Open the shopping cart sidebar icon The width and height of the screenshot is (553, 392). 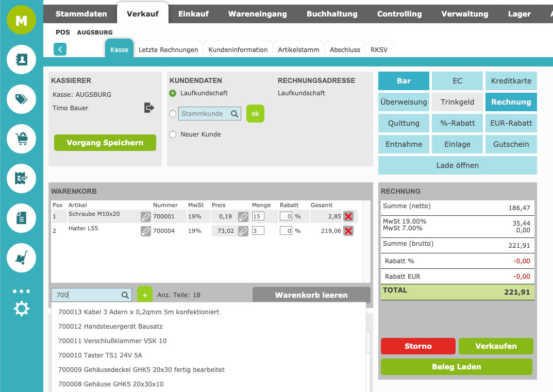click(x=21, y=139)
